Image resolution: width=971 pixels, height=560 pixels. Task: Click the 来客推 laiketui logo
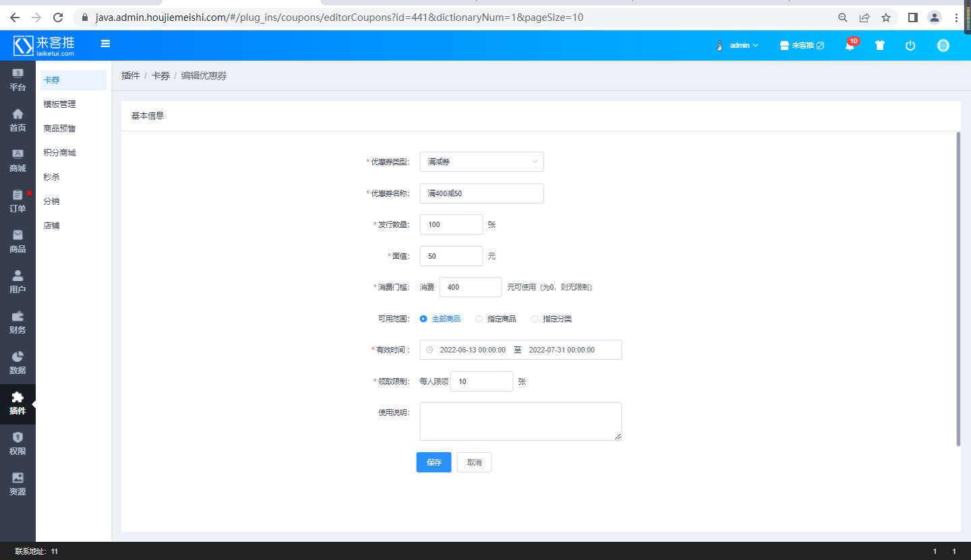pyautogui.click(x=45, y=45)
